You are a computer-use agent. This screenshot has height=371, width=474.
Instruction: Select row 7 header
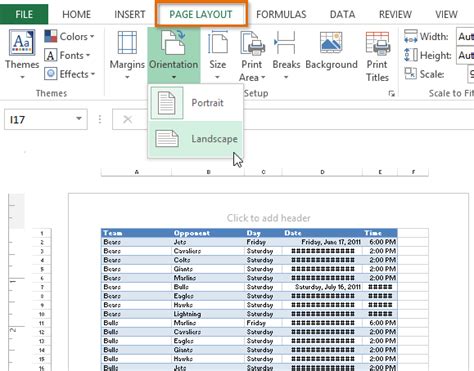(x=42, y=287)
